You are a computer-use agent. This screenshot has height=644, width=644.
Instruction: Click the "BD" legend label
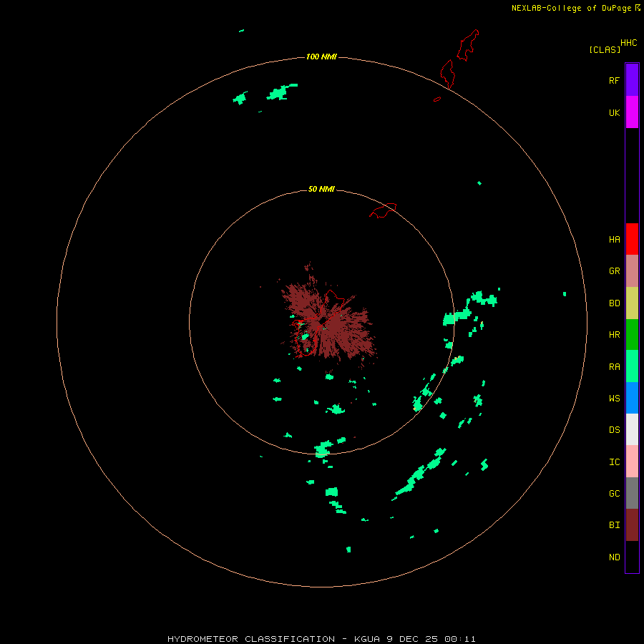pos(614,303)
